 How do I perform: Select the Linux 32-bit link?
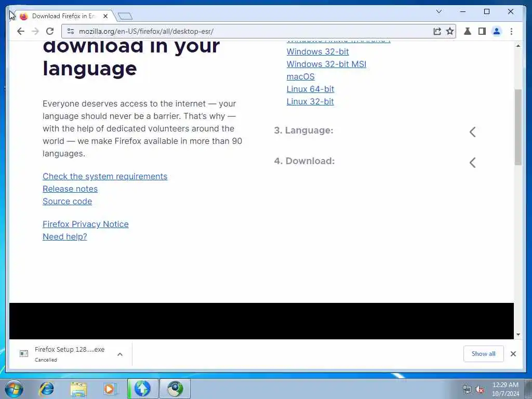tap(310, 101)
